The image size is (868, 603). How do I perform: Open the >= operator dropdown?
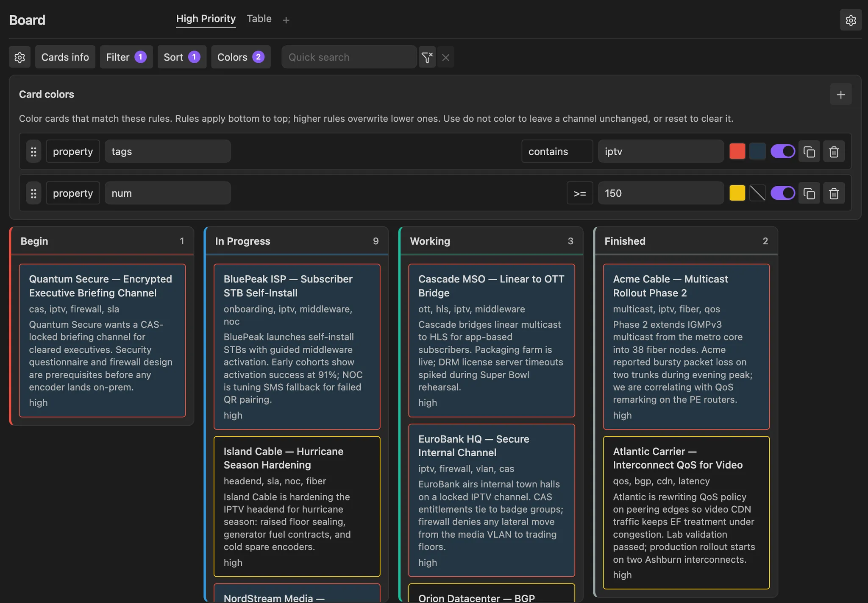coord(579,193)
